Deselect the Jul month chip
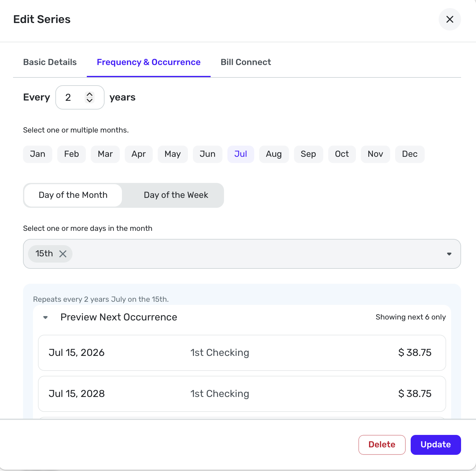The image size is (476, 471). (x=240, y=154)
